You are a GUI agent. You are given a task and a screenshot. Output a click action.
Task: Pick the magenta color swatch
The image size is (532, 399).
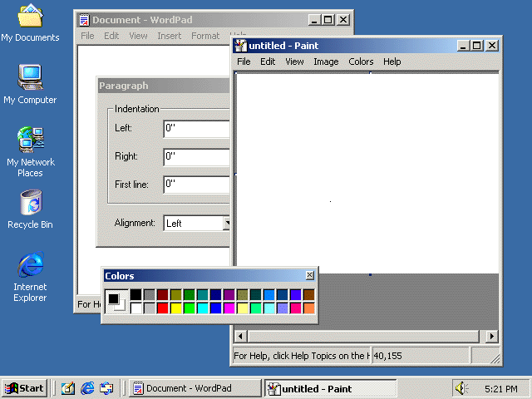pyautogui.click(x=229, y=308)
